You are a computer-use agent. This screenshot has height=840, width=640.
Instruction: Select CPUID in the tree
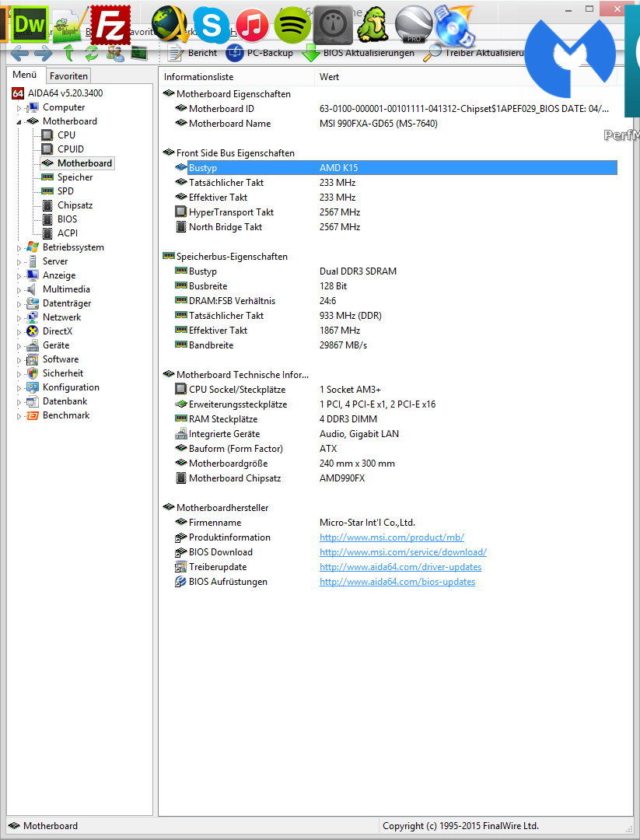click(71, 149)
